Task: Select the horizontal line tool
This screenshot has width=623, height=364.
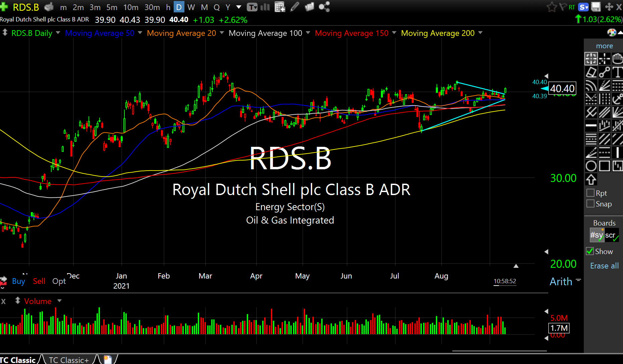Action: click(x=591, y=126)
